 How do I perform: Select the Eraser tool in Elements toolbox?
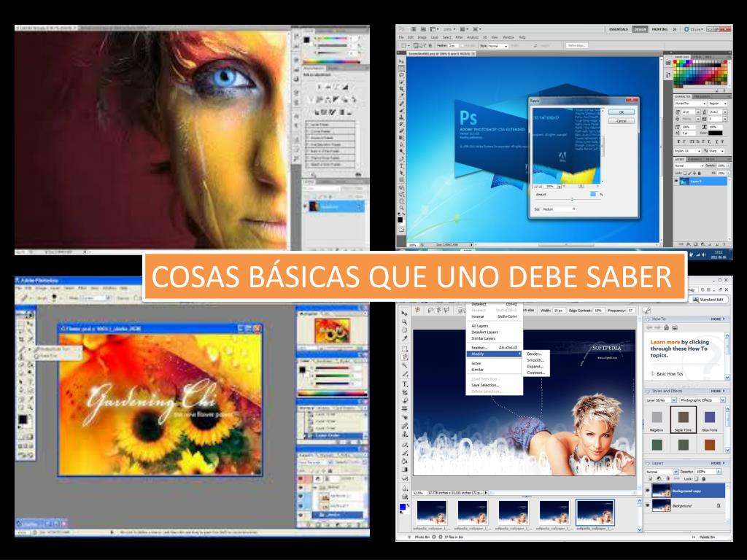(404, 444)
